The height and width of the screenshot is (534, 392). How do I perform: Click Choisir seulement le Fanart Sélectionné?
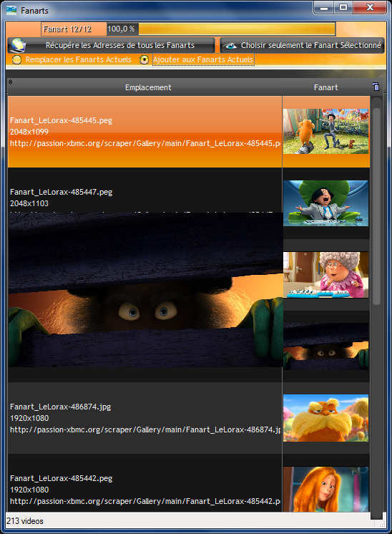click(302, 45)
